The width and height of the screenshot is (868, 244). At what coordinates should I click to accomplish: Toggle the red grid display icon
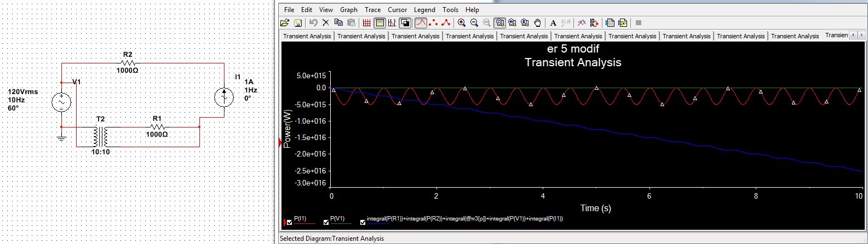(367, 22)
